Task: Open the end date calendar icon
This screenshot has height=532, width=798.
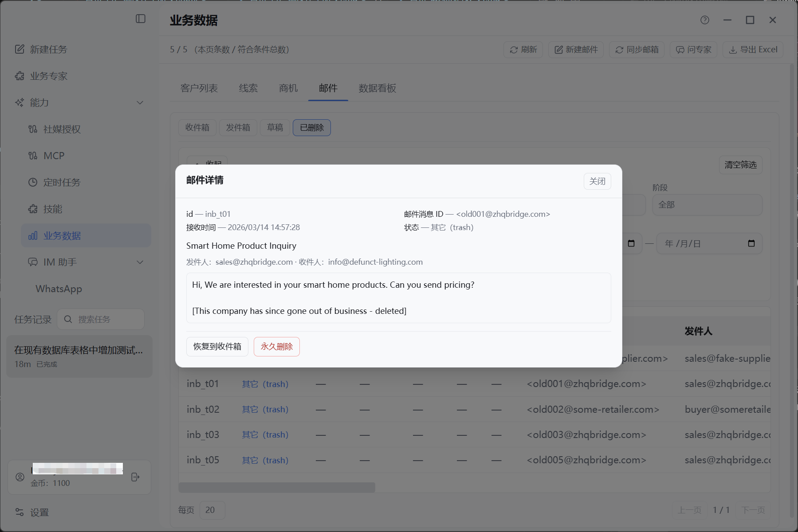Action: (x=751, y=243)
